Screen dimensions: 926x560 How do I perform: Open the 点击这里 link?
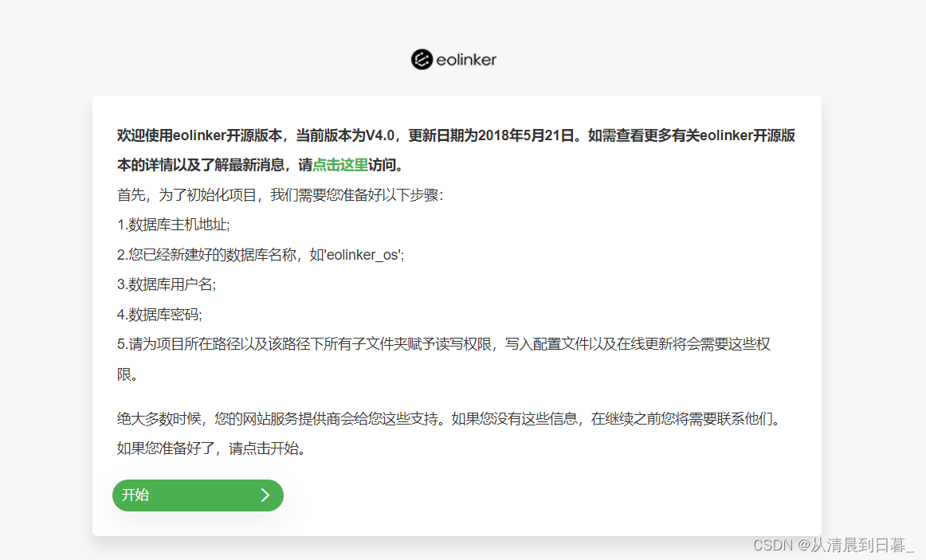(340, 165)
